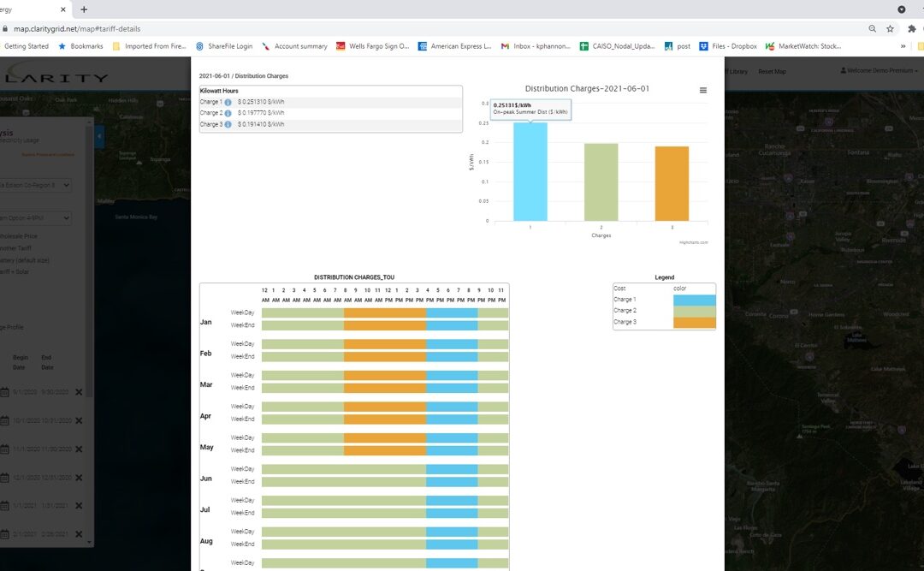Click the orange Charge 3 bar in chart
924x571 pixels.
[x=672, y=183]
